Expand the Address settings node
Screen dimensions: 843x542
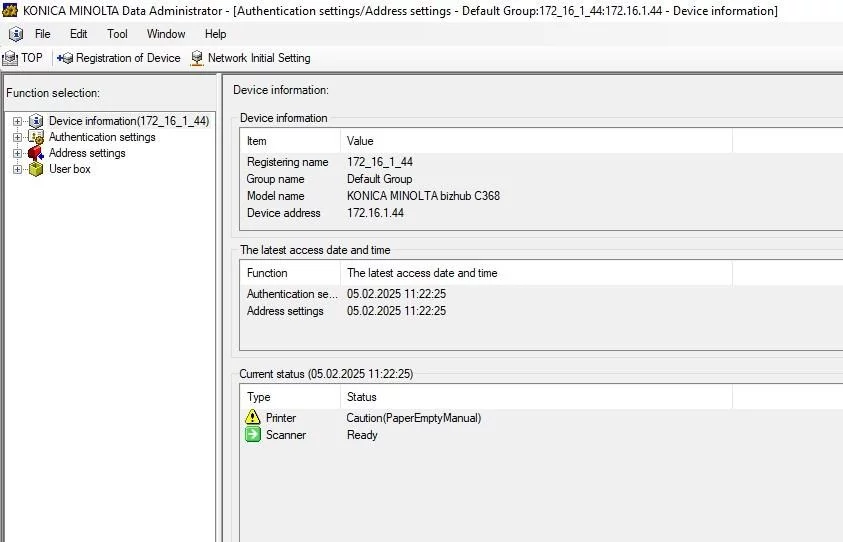(x=17, y=153)
